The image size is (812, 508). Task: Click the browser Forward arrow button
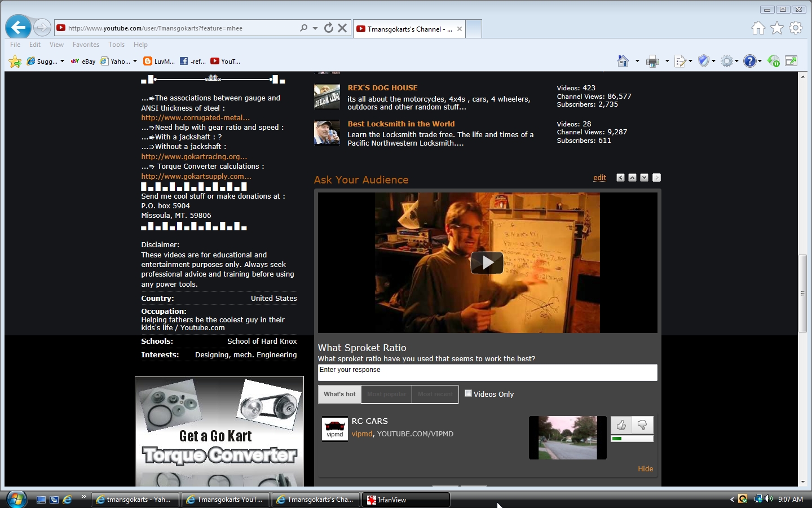point(42,27)
